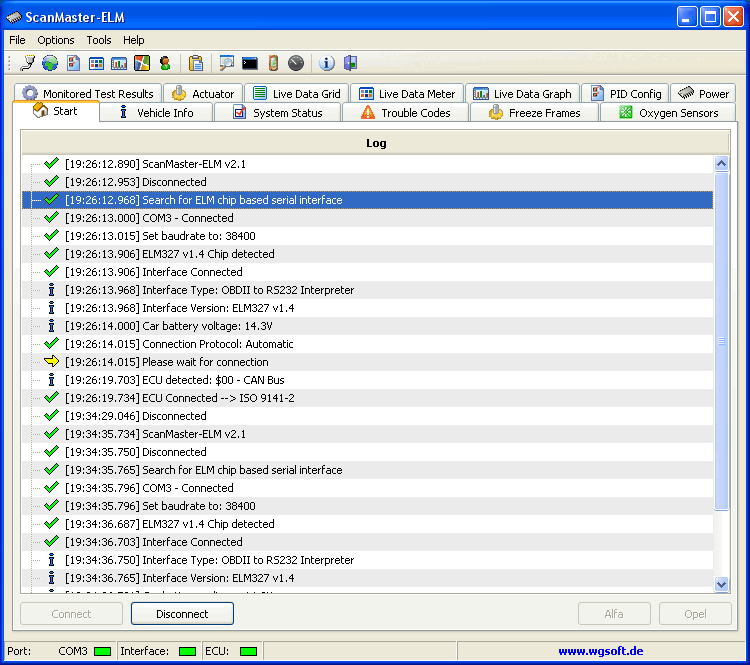Image resolution: width=750 pixels, height=665 pixels.
Task: Open the Options menu
Action: pos(56,40)
